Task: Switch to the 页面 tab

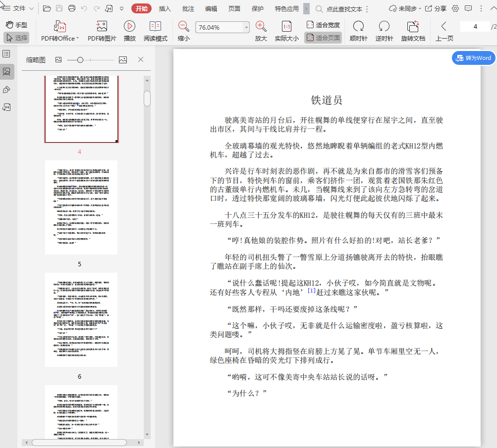Action: point(234,8)
